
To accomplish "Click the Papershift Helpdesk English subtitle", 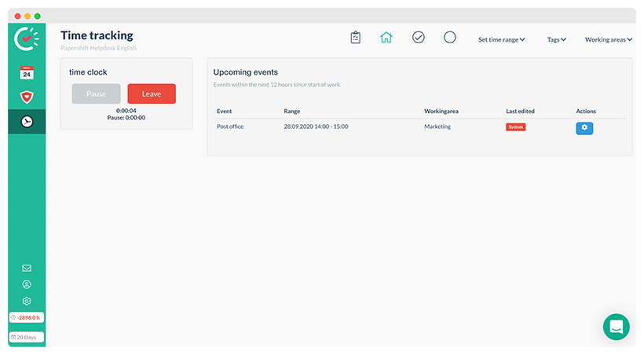I will point(99,48).
